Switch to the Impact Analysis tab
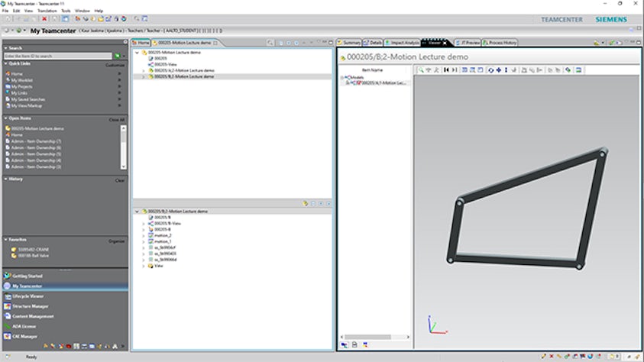 [x=402, y=43]
